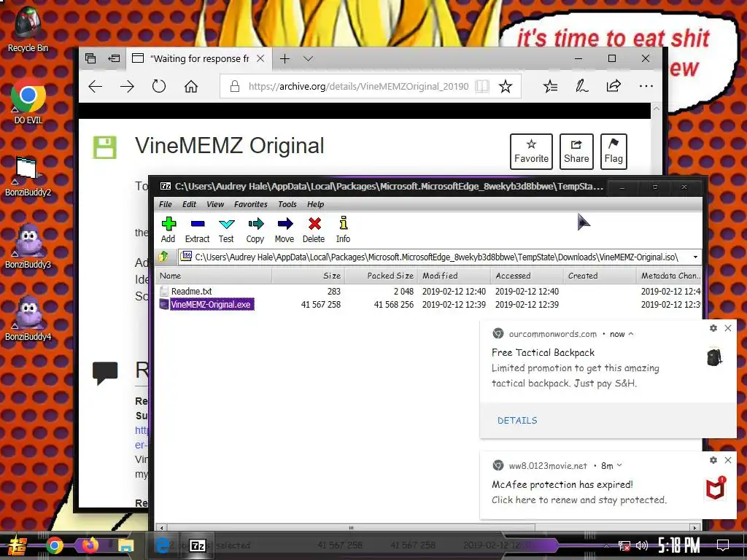This screenshot has height=560, width=747.
Task: Select the BonziBuddy2 desktop shortcut
Action: (28, 176)
